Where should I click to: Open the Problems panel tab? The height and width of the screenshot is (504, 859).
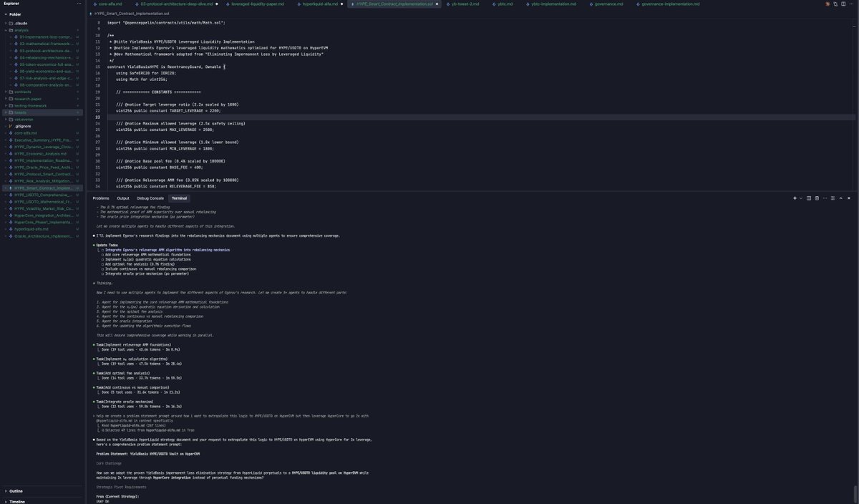click(101, 198)
